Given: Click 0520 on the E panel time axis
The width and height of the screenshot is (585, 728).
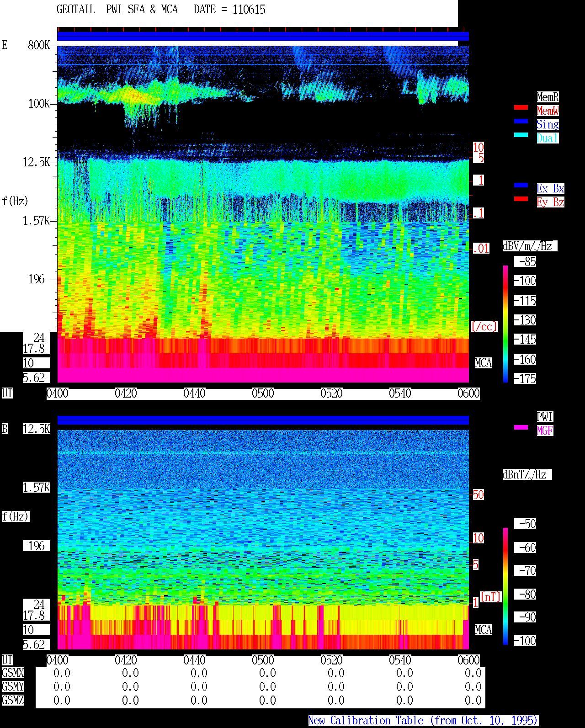Looking at the screenshot, I should click(x=332, y=393).
